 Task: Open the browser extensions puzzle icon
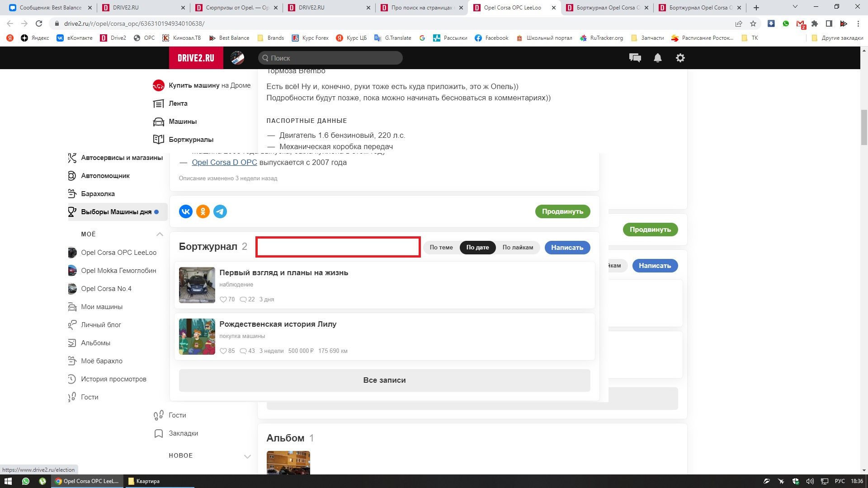(815, 23)
